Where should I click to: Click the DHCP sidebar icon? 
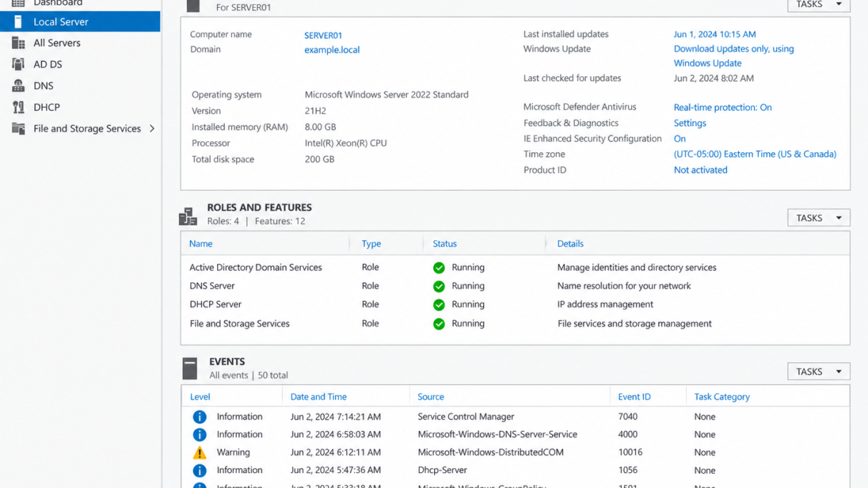[18, 107]
